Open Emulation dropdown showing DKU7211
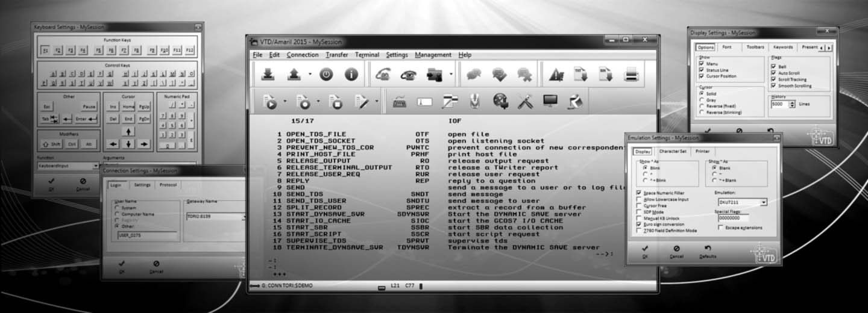This screenshot has width=868, height=313. [741, 202]
